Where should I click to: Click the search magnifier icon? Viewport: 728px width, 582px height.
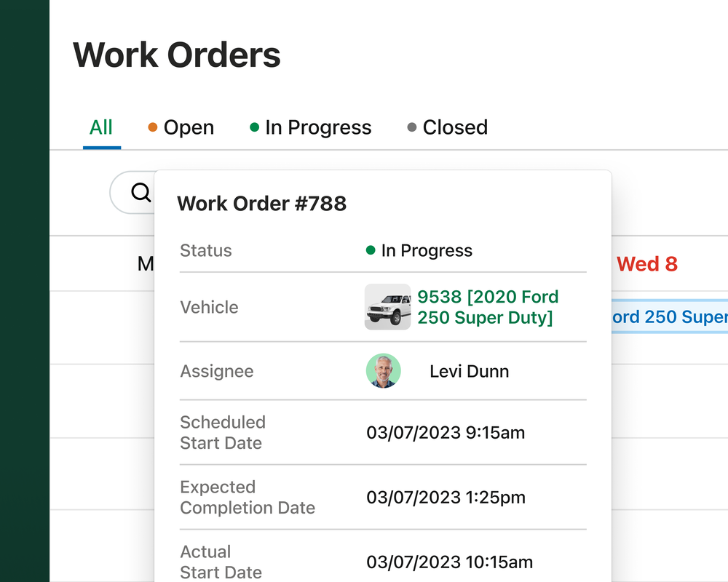[x=141, y=192]
